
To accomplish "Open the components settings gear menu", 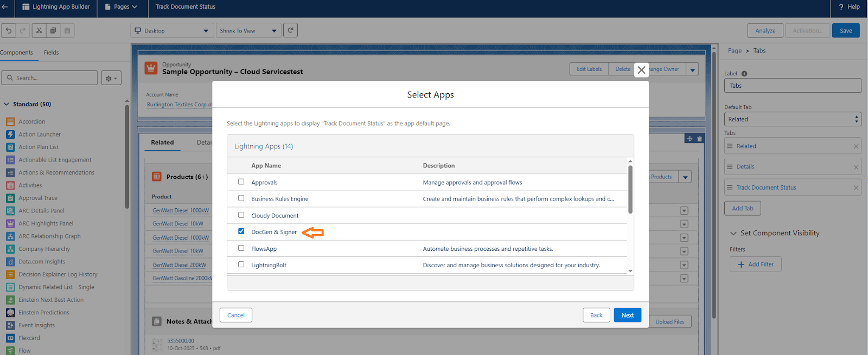I will (111, 78).
